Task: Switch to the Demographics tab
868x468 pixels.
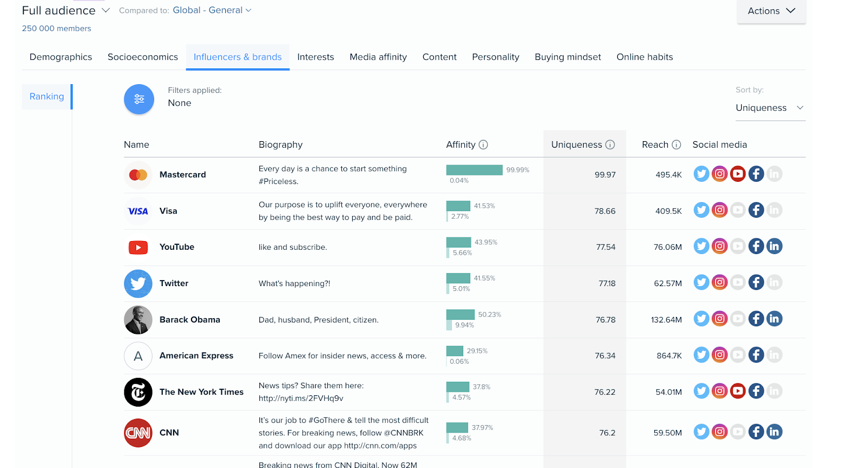Action: (61, 57)
